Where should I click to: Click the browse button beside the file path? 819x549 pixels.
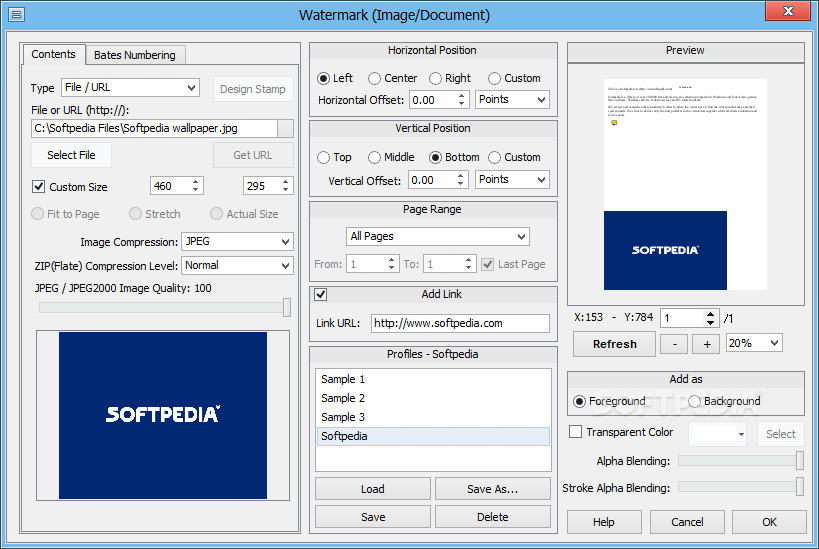point(285,129)
